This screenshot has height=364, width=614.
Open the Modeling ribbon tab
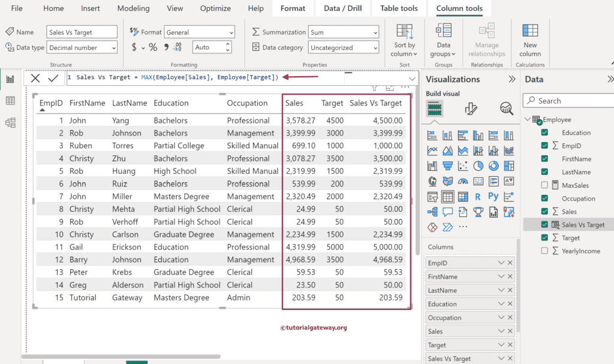point(133,8)
